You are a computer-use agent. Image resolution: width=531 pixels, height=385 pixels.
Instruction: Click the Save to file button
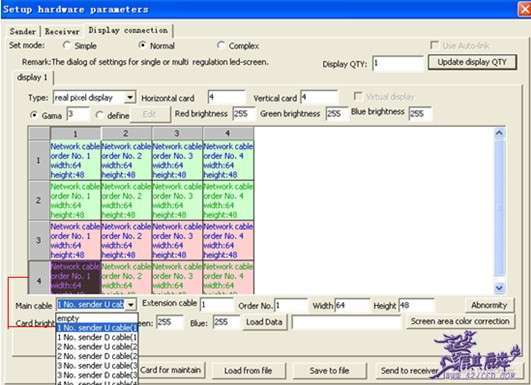(329, 371)
